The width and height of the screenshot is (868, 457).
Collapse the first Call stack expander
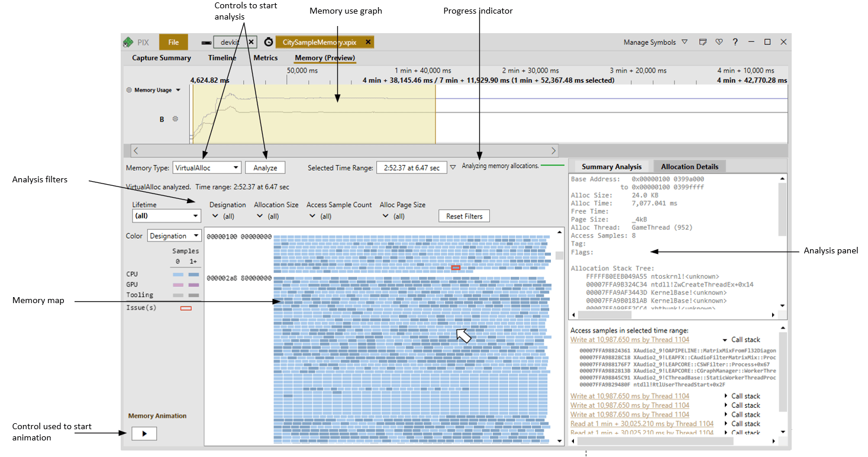(725, 340)
